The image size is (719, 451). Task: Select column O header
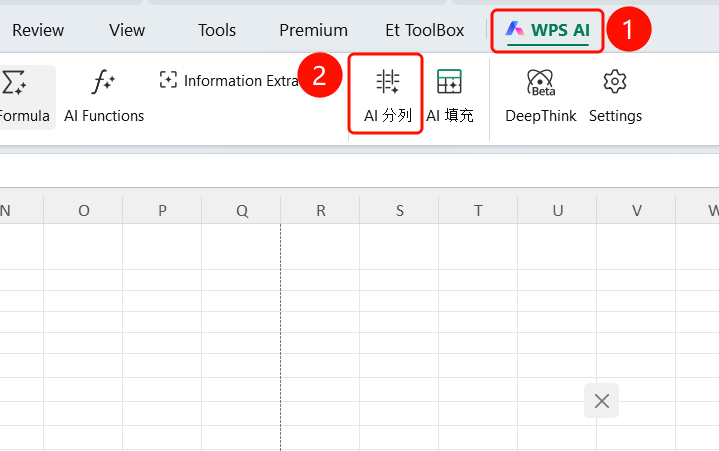[83, 210]
